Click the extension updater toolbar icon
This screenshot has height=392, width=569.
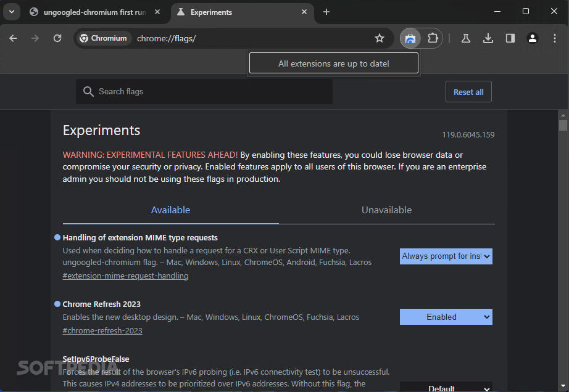(x=410, y=38)
